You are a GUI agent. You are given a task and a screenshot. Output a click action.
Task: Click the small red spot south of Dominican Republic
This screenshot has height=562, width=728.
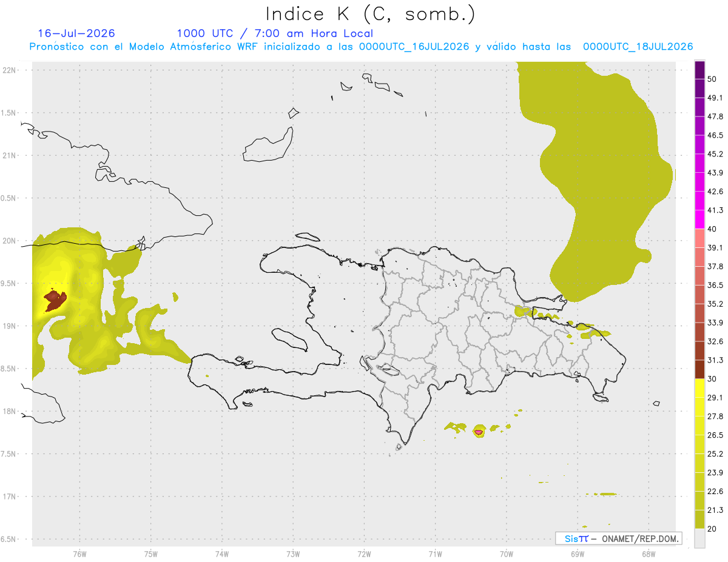tap(479, 432)
